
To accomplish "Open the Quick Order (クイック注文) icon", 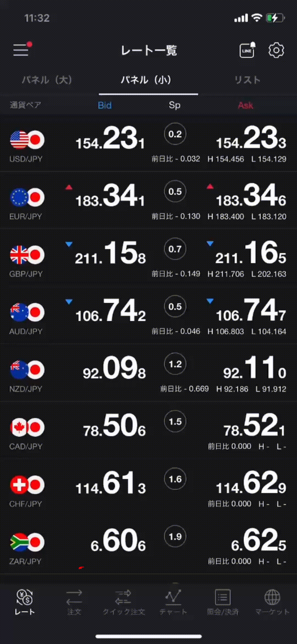I will pos(123,602).
